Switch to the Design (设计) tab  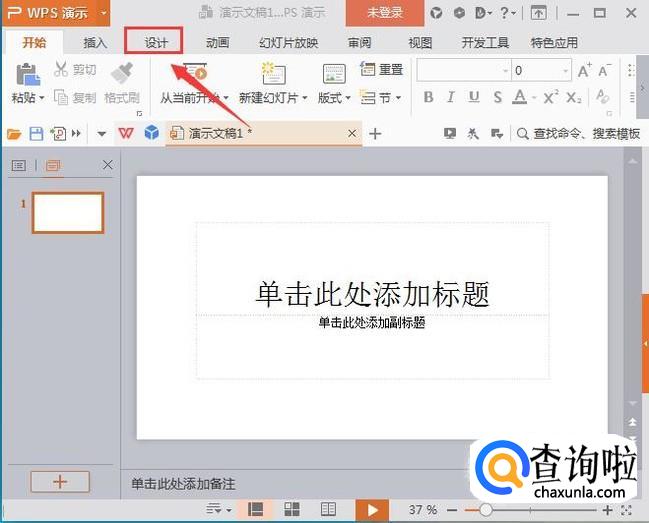pos(154,41)
